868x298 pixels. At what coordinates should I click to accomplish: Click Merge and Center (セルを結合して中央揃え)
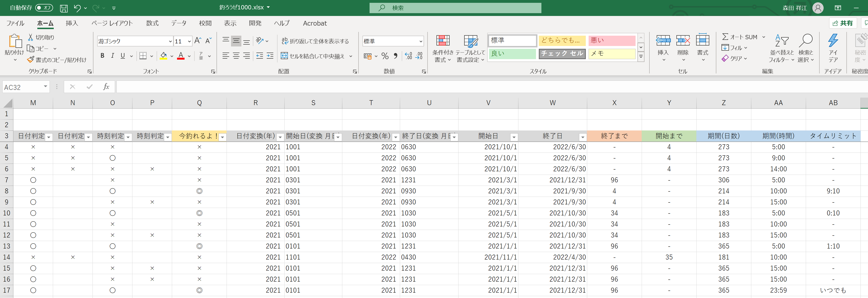click(312, 56)
